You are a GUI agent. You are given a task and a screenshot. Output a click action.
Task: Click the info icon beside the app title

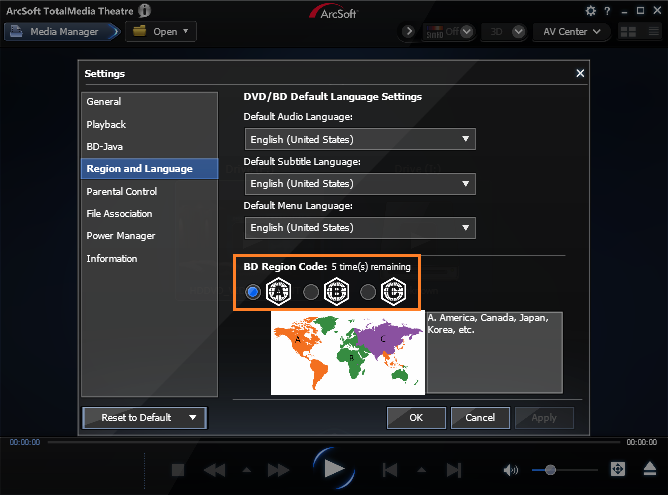145,10
